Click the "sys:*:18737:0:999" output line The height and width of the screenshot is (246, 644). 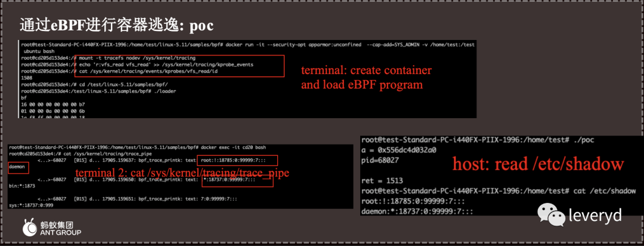click(30, 205)
